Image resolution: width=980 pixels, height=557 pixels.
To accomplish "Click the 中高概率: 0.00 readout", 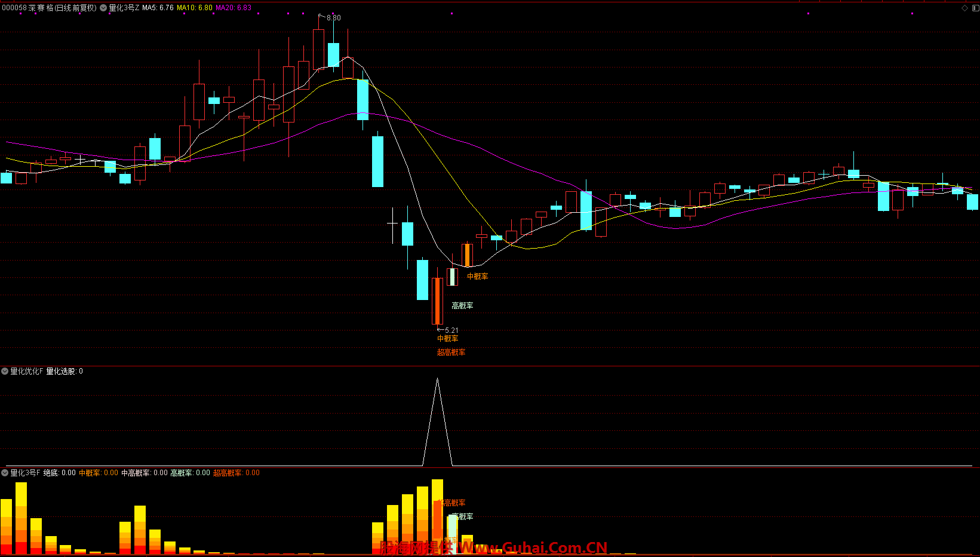I will (x=145, y=473).
